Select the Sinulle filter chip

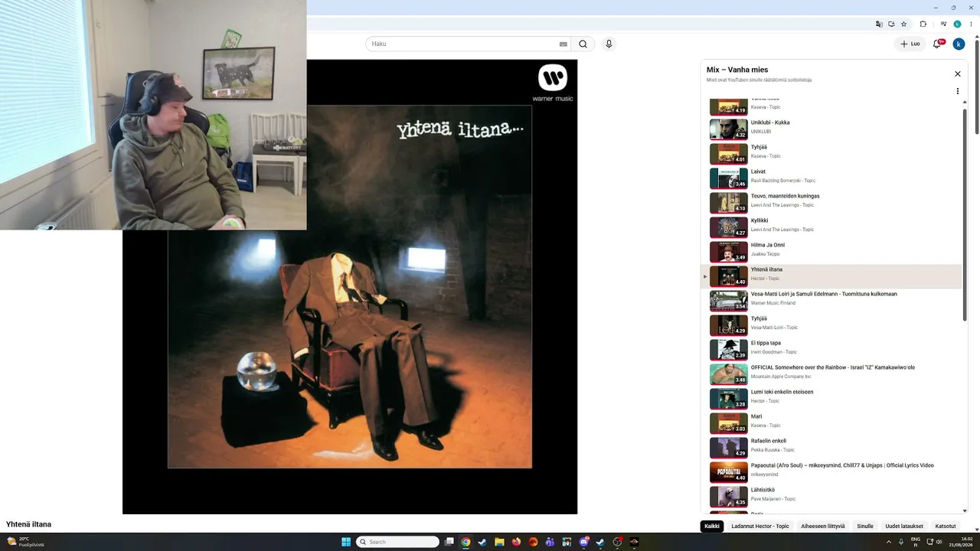point(865,526)
